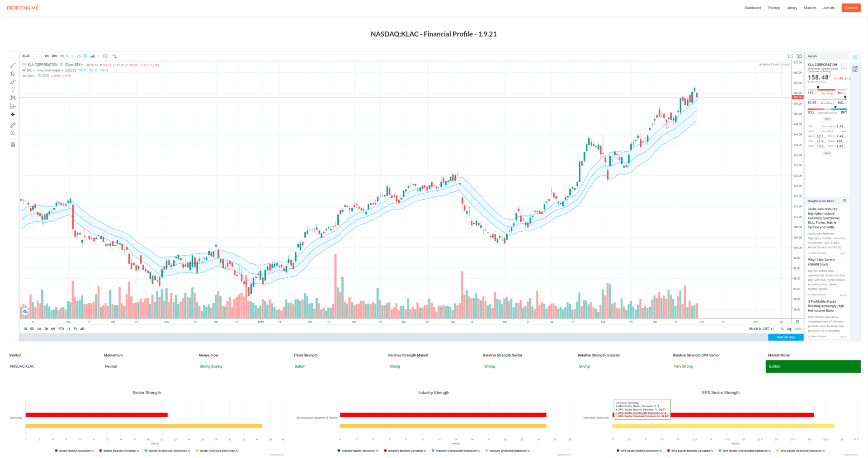This screenshot has width=868, height=458.
Task: Select the 1m interval
Action: click(47, 56)
